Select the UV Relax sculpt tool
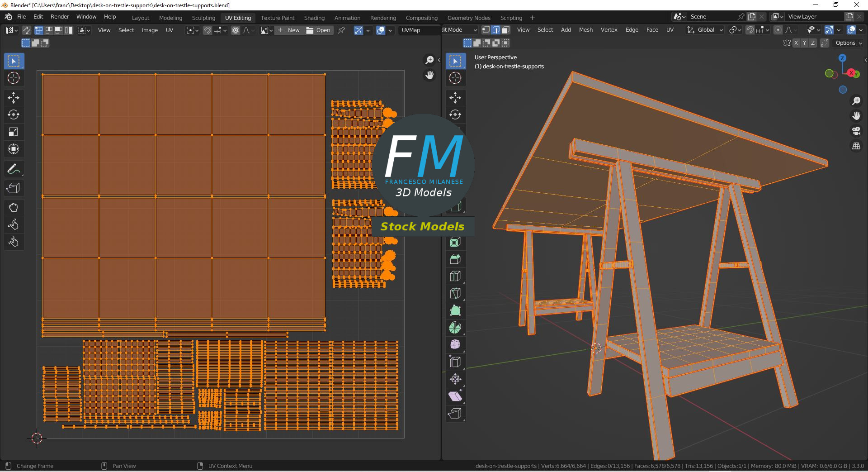This screenshot has height=472, width=868. [14, 225]
